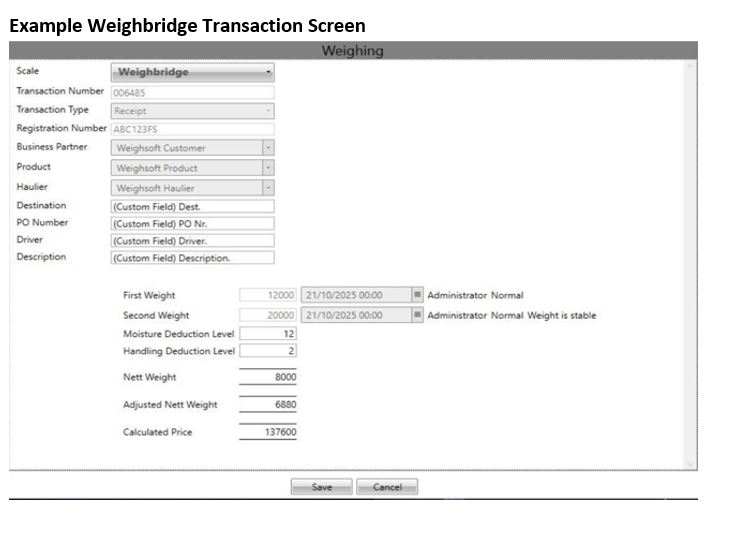Screen dimensions: 753x540
Task: Click the Registration Number field ABC123FS
Action: click(193, 129)
